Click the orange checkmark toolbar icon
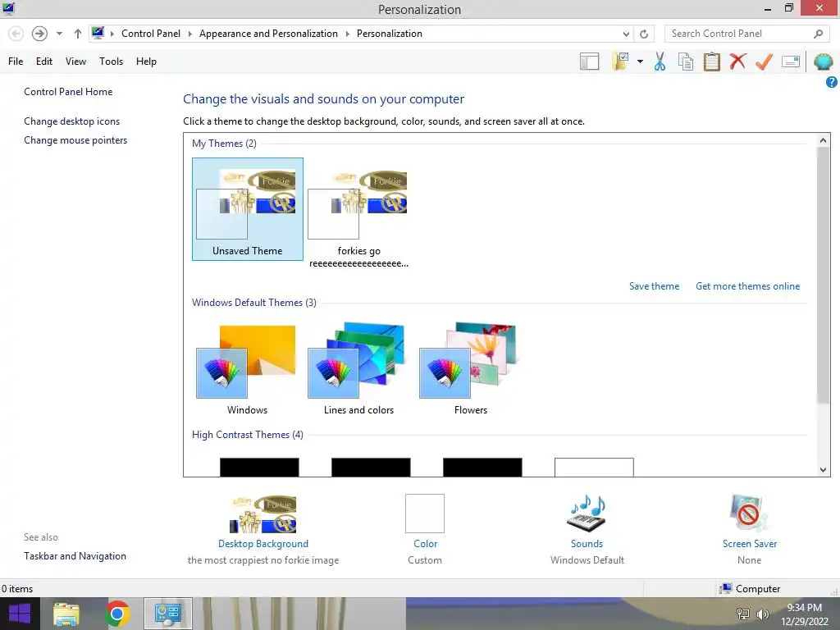Screen dimensions: 840x630 click(x=764, y=62)
